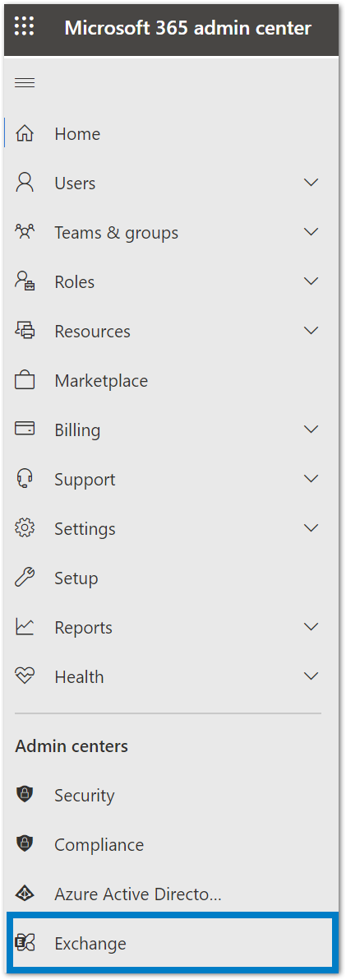Click the Azure Active Directory icon
346x980 pixels.
click(25, 894)
